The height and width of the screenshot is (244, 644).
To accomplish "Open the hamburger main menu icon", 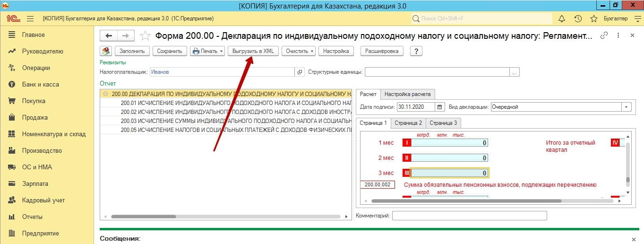I will (30, 19).
